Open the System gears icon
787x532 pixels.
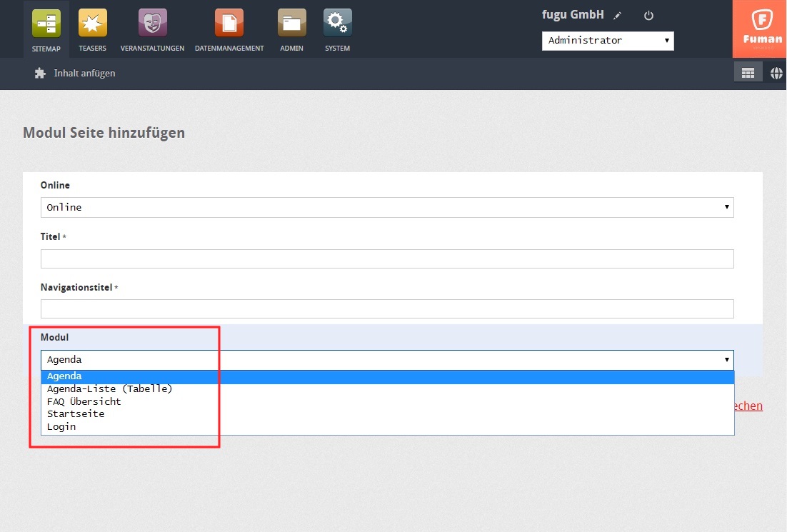pyautogui.click(x=337, y=24)
